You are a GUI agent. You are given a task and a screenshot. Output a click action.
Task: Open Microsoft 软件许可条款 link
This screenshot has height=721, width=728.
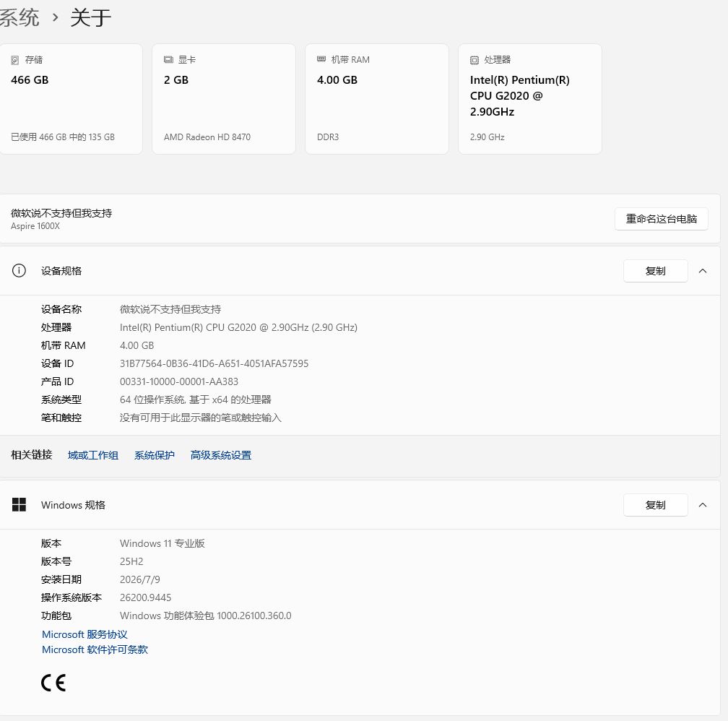click(x=95, y=649)
